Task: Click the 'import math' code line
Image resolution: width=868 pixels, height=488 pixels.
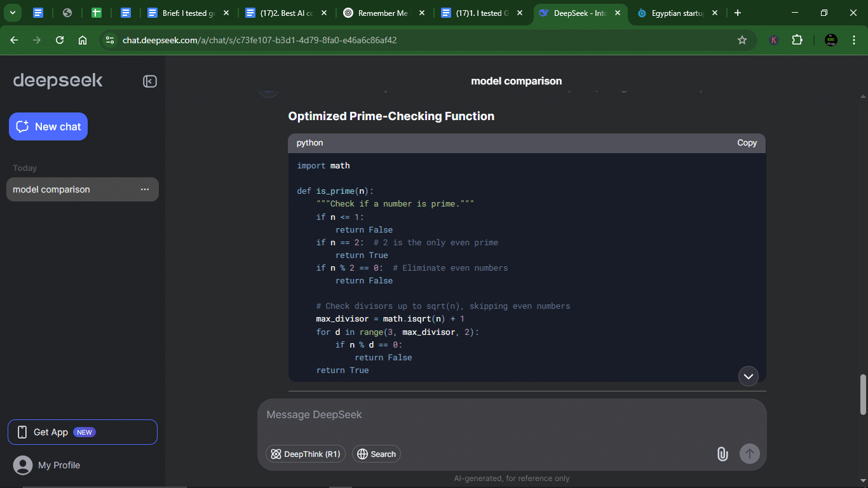Action: (323, 166)
